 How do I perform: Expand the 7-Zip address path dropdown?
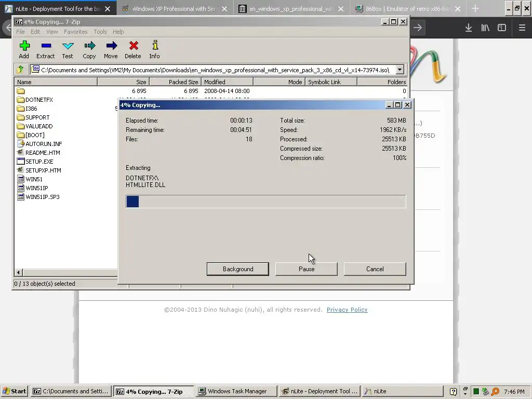[400, 70]
